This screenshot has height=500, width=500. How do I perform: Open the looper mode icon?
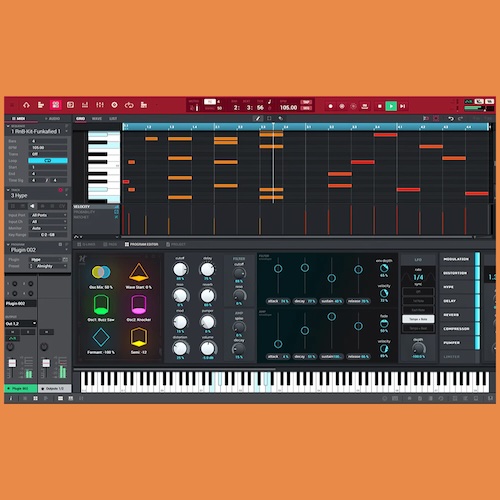click(129, 105)
